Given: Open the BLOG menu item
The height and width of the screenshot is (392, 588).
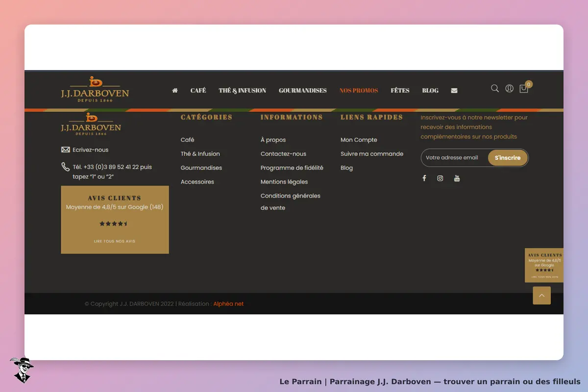Looking at the screenshot, I should click(x=430, y=91).
